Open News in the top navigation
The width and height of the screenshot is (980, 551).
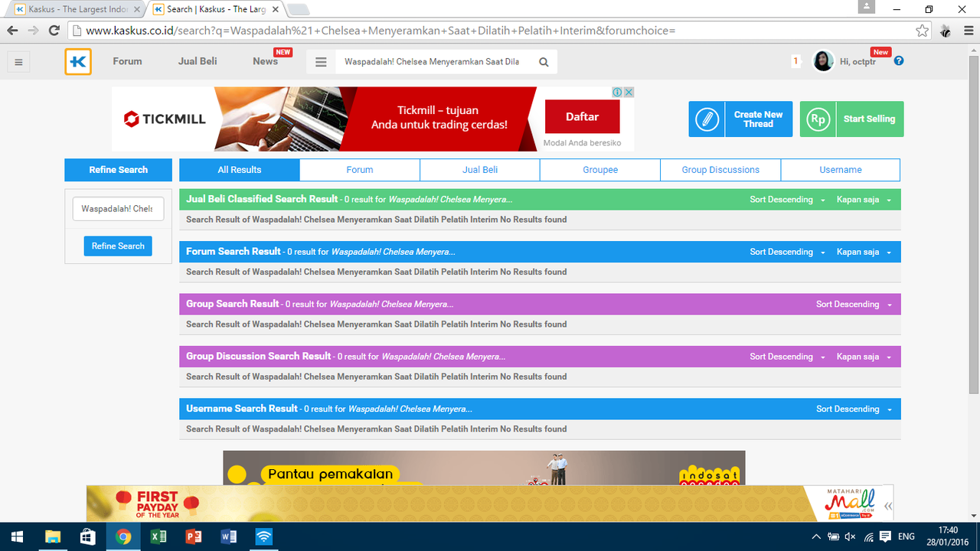pos(266,61)
